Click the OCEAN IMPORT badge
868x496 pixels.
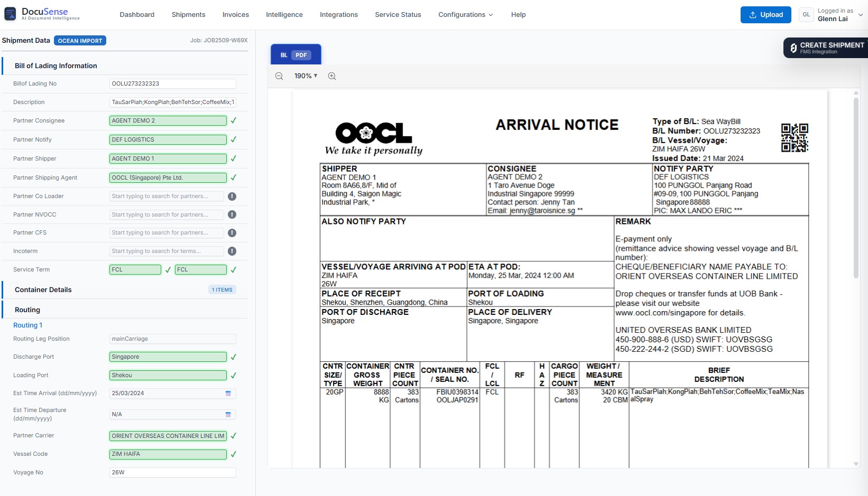coord(80,41)
